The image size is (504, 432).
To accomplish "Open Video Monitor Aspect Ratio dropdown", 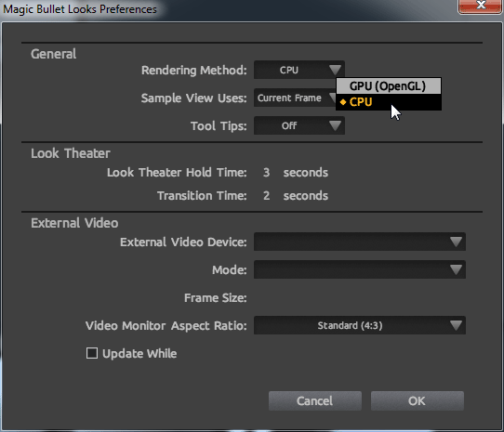I will click(359, 325).
